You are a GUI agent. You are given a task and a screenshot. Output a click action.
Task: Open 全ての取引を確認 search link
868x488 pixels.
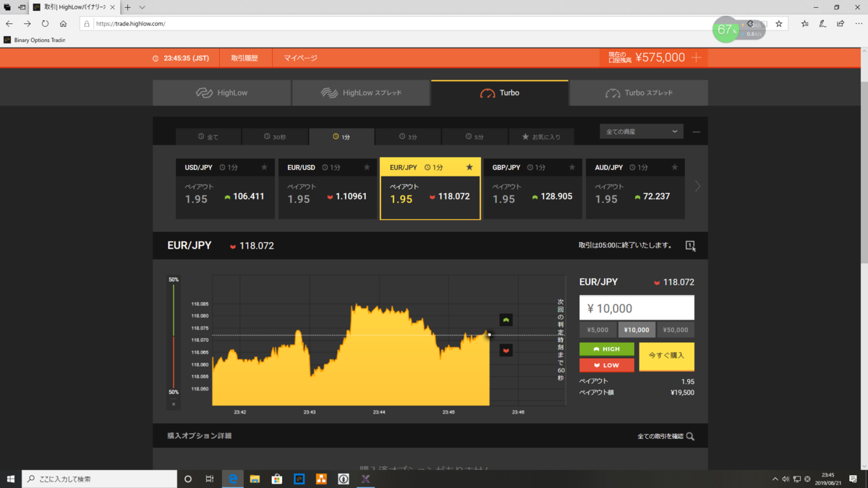tap(666, 437)
